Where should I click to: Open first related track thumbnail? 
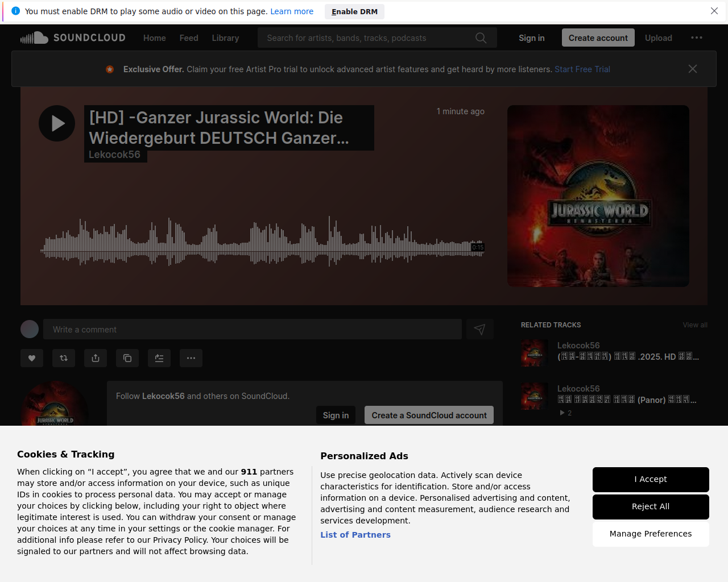coord(535,354)
